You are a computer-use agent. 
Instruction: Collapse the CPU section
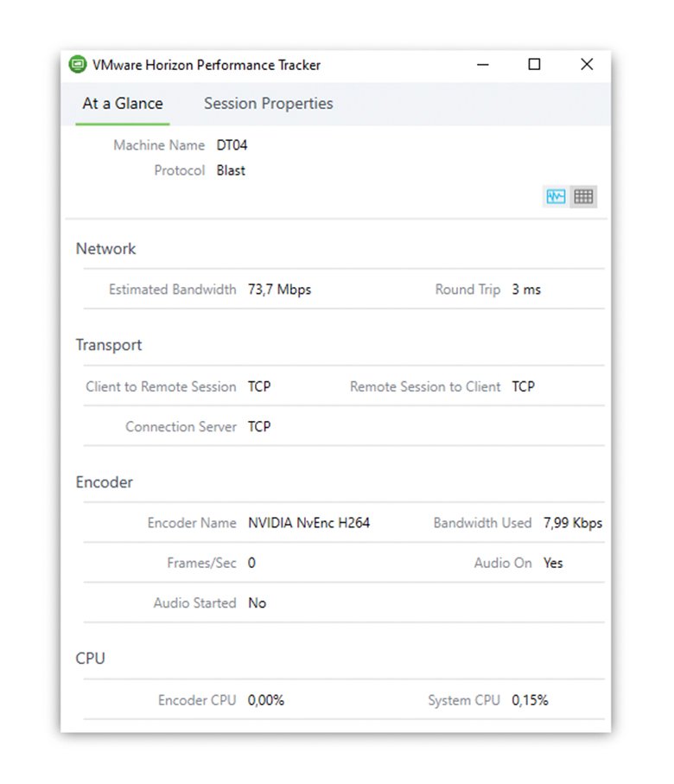coord(91,659)
